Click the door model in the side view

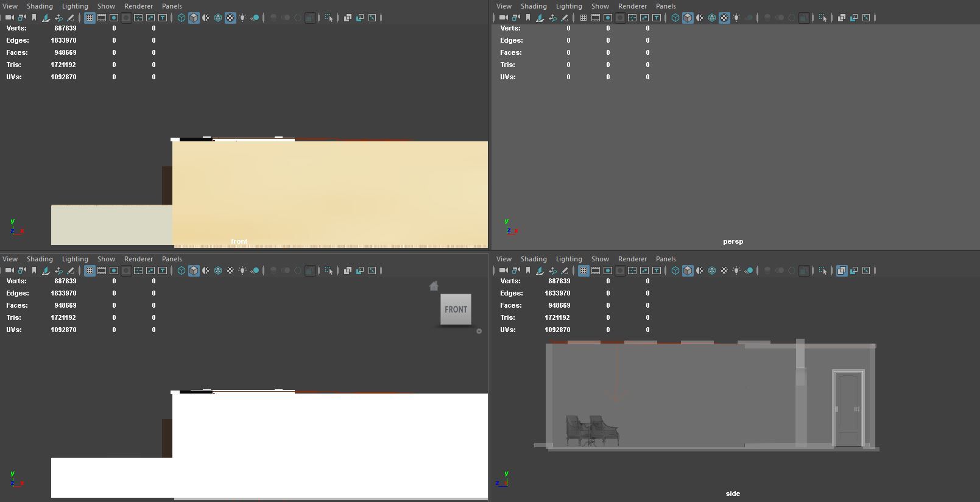click(848, 408)
